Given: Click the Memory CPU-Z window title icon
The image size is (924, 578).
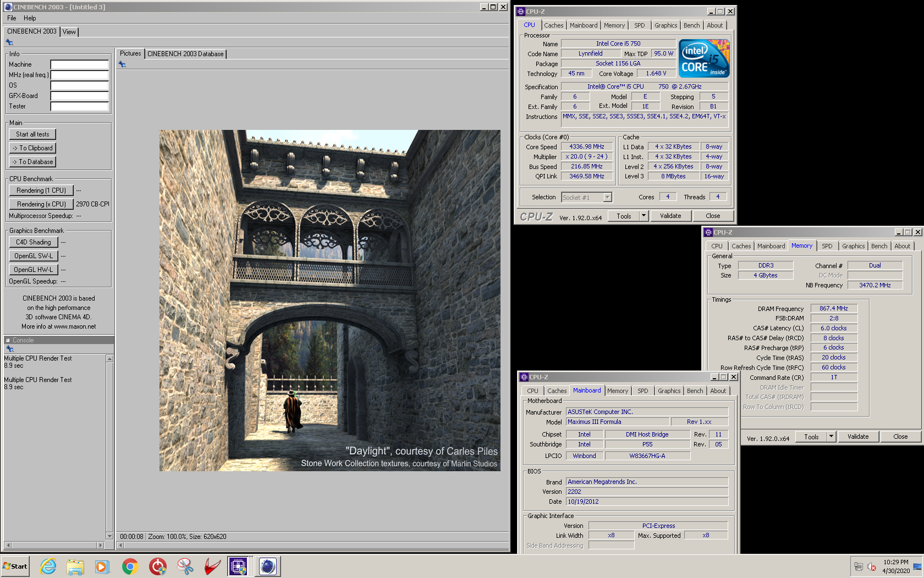Looking at the screenshot, I should click(x=708, y=232).
